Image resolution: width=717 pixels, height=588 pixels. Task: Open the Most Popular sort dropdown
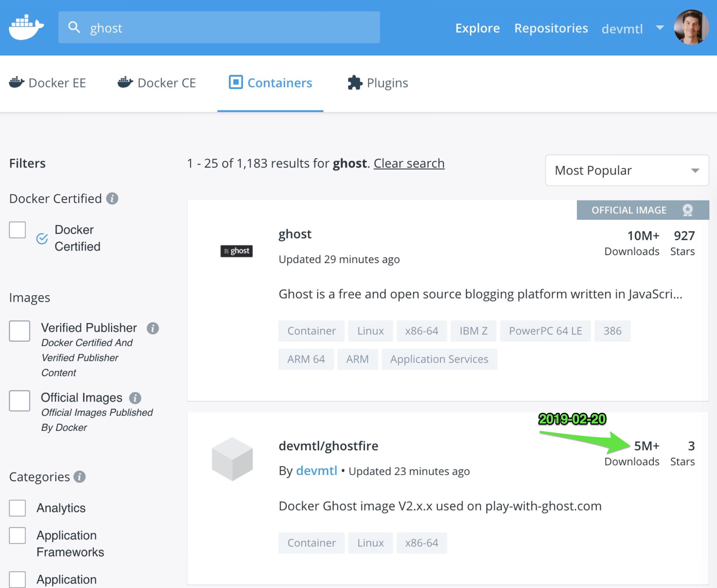[627, 170]
